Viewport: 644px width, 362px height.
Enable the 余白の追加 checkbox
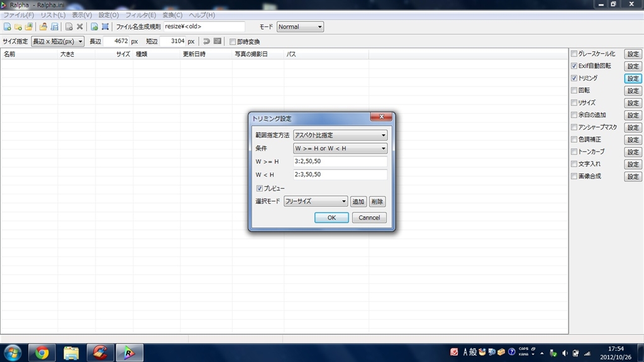pos(574,115)
